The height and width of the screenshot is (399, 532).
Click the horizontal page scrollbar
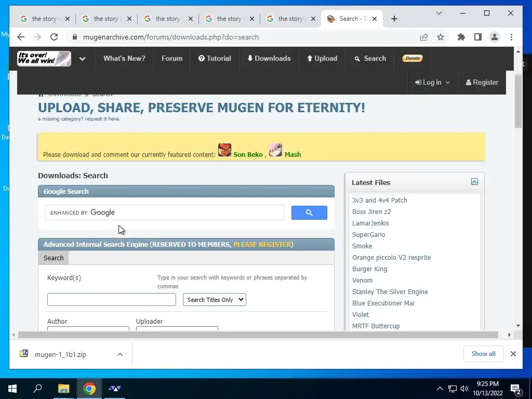coord(258,335)
